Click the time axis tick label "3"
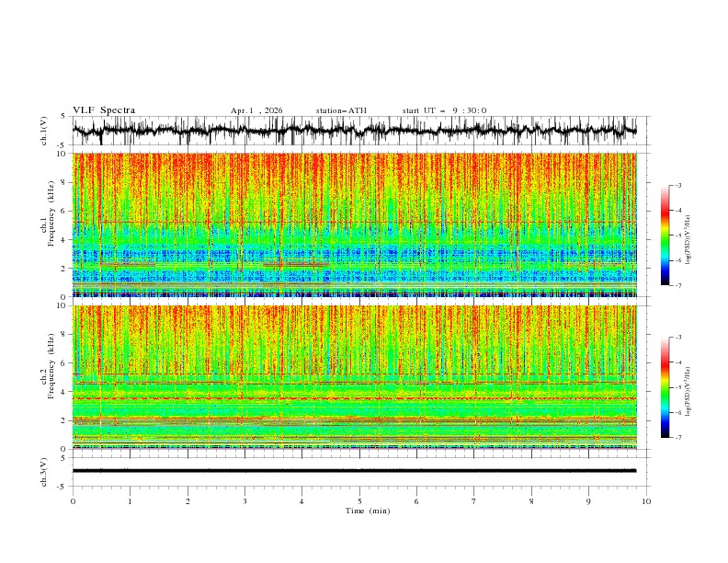This screenshot has width=728, height=563. coord(245,501)
